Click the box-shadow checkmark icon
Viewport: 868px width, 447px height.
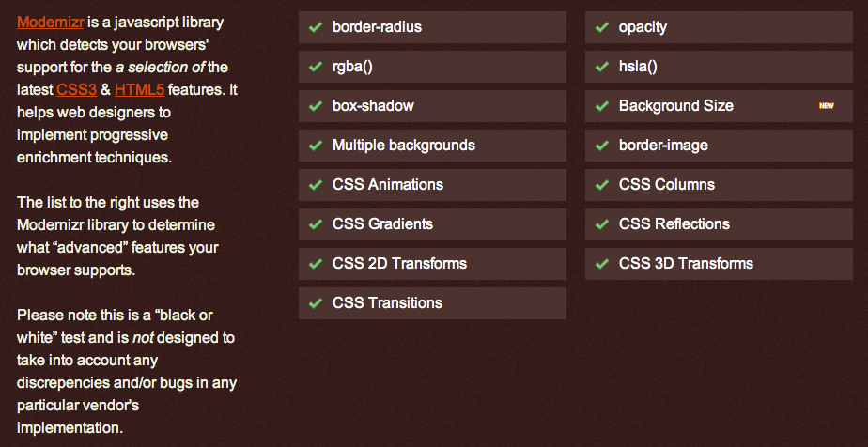316,106
